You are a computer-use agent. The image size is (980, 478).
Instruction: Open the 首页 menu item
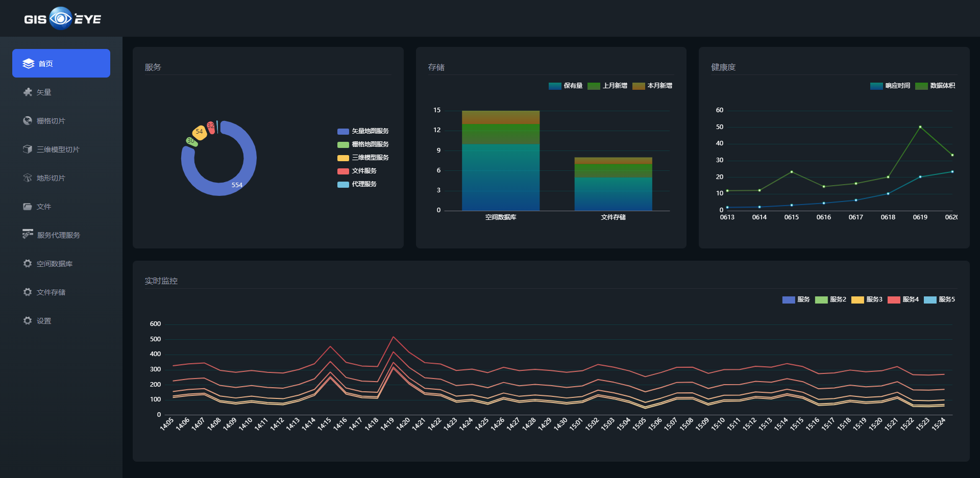(61, 63)
